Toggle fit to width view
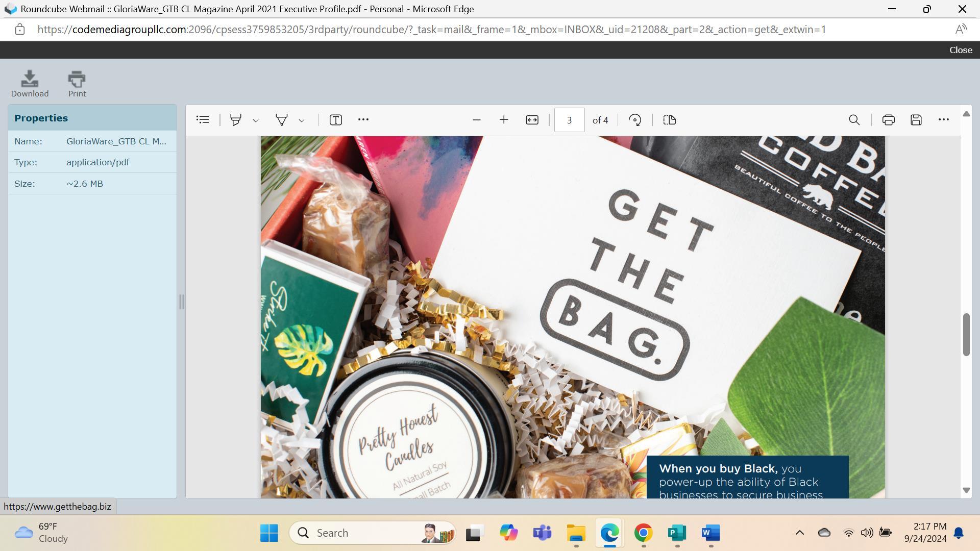 pos(532,120)
